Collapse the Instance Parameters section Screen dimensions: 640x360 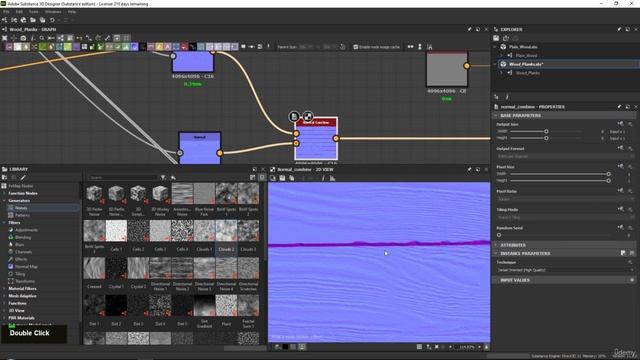tap(496, 253)
